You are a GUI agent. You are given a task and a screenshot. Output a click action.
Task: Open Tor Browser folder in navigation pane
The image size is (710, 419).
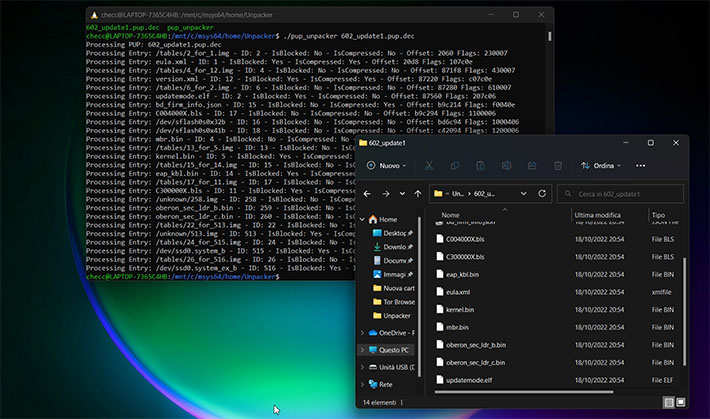(x=393, y=302)
